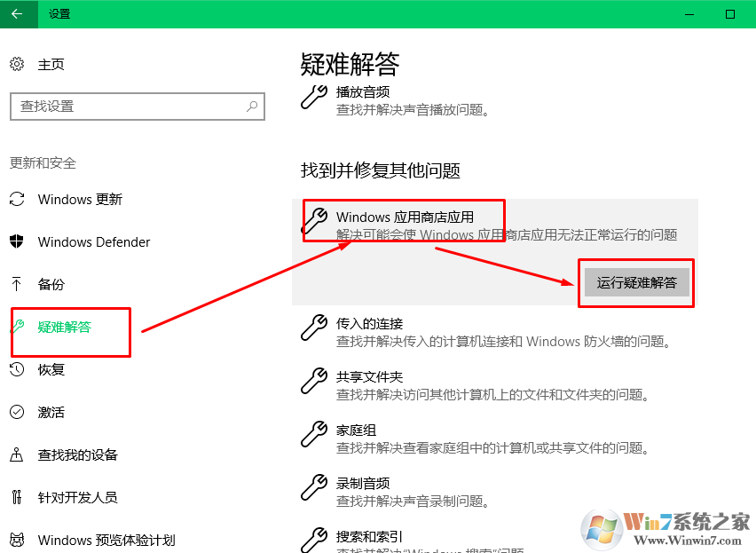
Task: Open Windows Defender settings
Action: 94,241
